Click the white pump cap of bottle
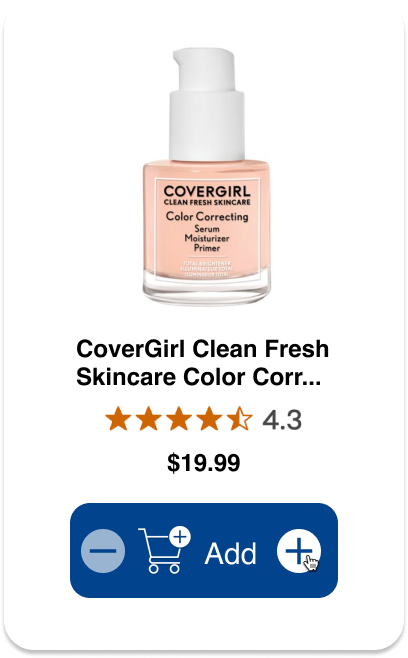This screenshot has width=408, height=658. [207, 104]
